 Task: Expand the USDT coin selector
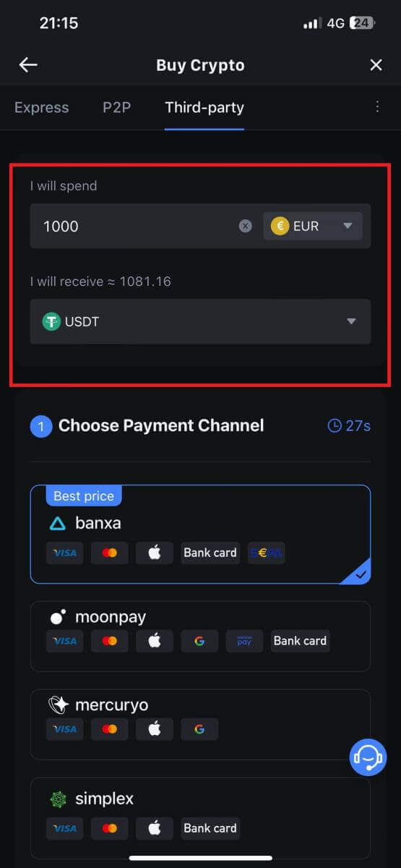pyautogui.click(x=200, y=322)
